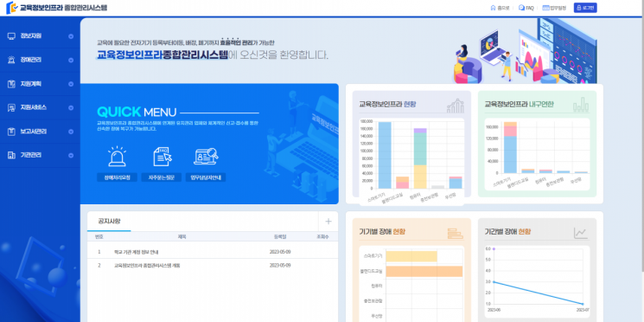Click the yellow 스마트기기 bar in 기기별 장애 chart
This screenshot has height=322, width=644.
coord(411,256)
